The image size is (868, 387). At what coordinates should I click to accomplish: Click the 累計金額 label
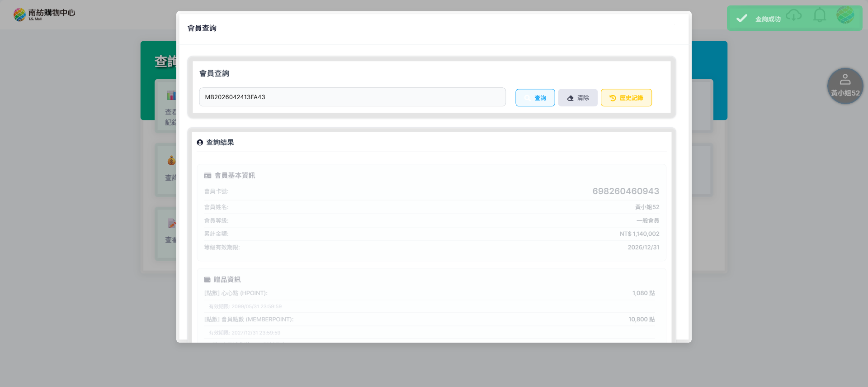tap(216, 234)
